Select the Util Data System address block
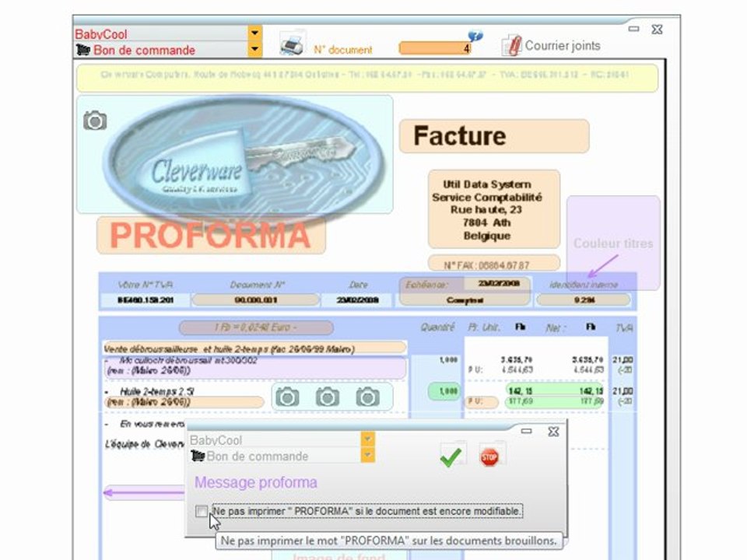Image resolution: width=747 pixels, height=560 pixels. pos(494,209)
